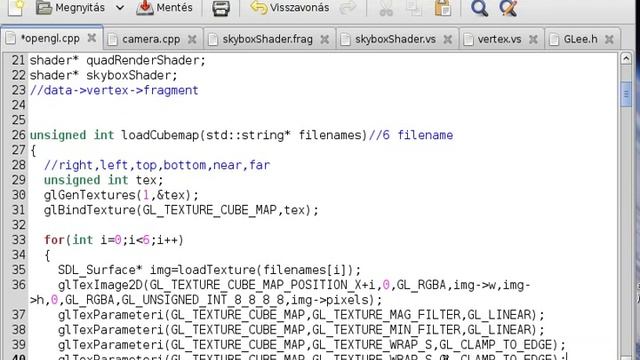The height and width of the screenshot is (360, 640).
Task: Click the 'glTexImage2D' call on line 36
Action: pos(100,285)
